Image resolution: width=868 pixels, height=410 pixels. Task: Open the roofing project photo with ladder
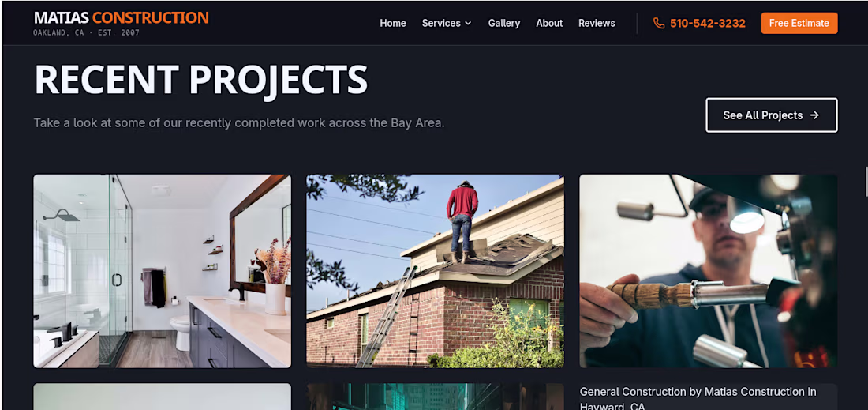coord(435,271)
